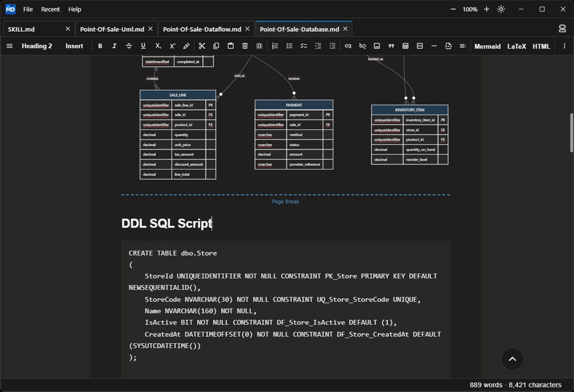
Task: Click the provider_reference cell in PAYMENT
Action: [x=304, y=164]
